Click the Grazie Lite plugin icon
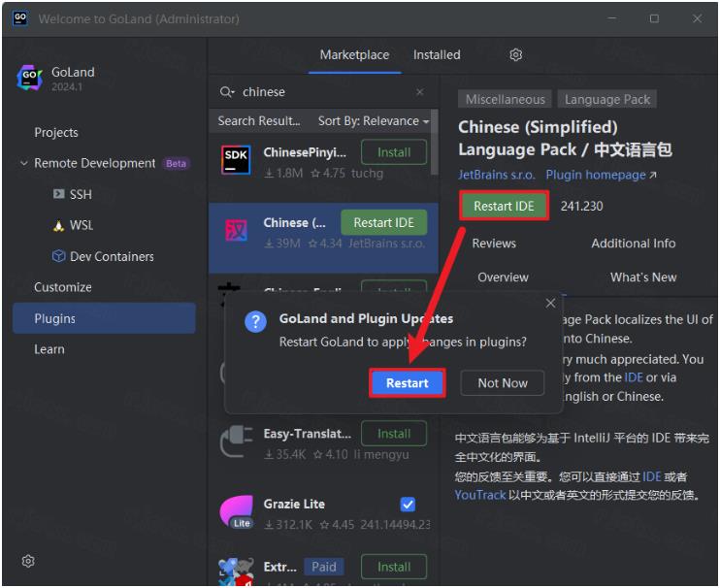Screen dimensions: 720x588 [236, 511]
